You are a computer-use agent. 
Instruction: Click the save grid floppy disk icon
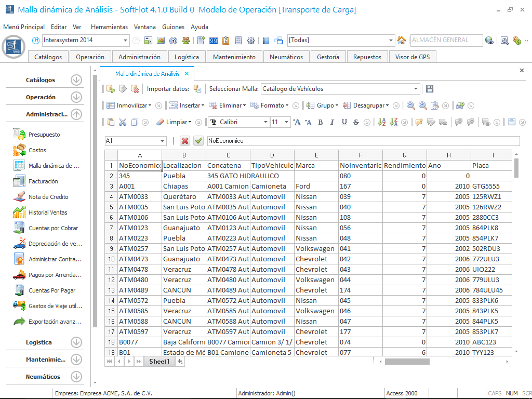coord(430,89)
